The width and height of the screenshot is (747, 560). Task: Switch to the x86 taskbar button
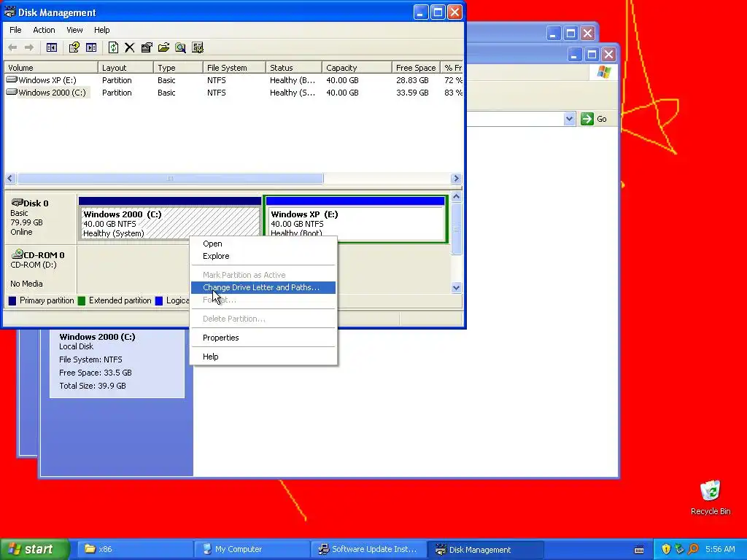[x=135, y=550]
